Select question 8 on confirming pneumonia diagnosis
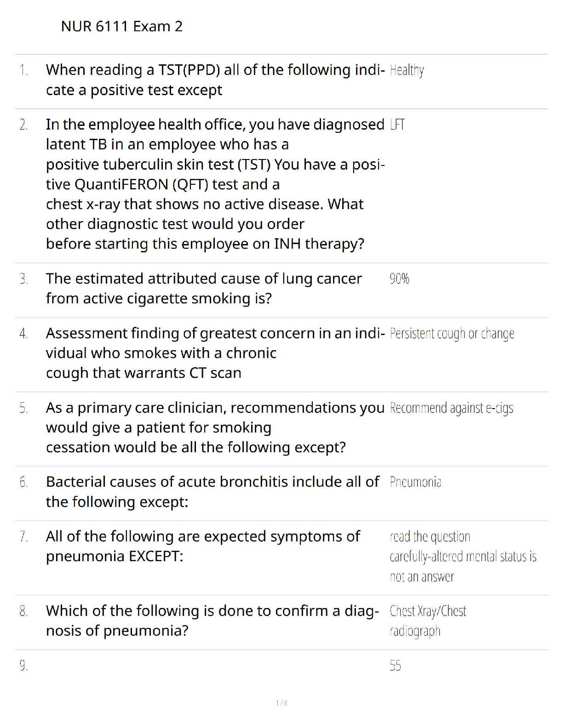 tap(213, 620)
